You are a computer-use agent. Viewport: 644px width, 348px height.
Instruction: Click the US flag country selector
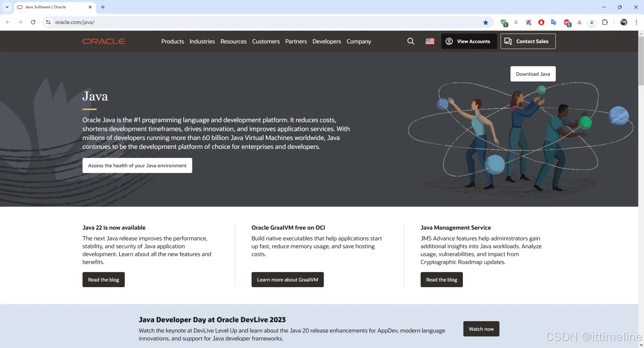tap(430, 41)
